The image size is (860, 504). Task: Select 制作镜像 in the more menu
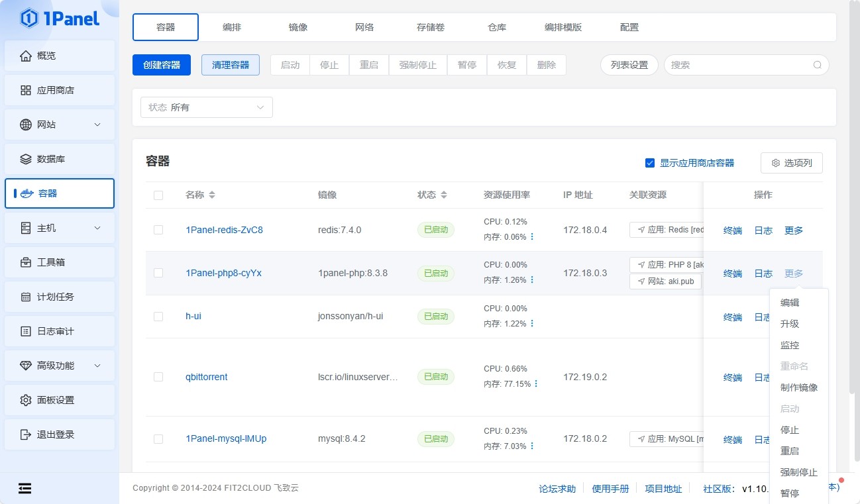click(799, 387)
